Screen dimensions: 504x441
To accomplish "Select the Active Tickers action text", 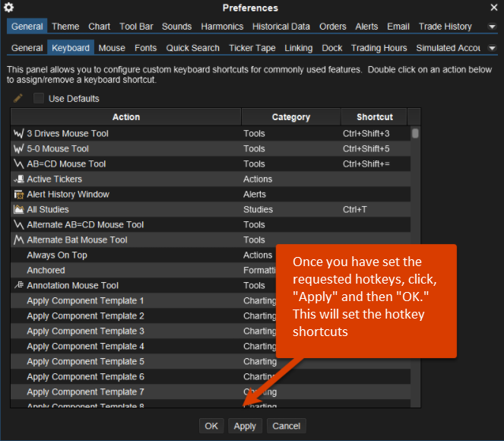I will click(x=54, y=179).
